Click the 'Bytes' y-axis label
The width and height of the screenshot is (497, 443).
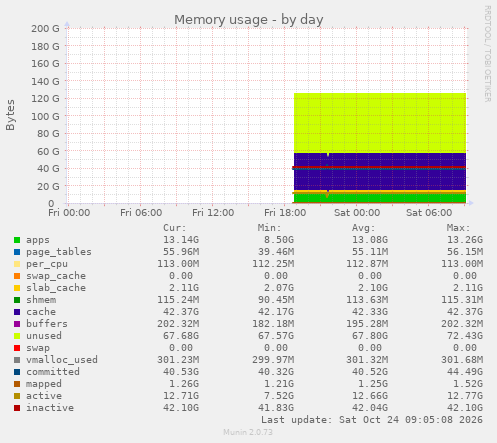coord(11,115)
